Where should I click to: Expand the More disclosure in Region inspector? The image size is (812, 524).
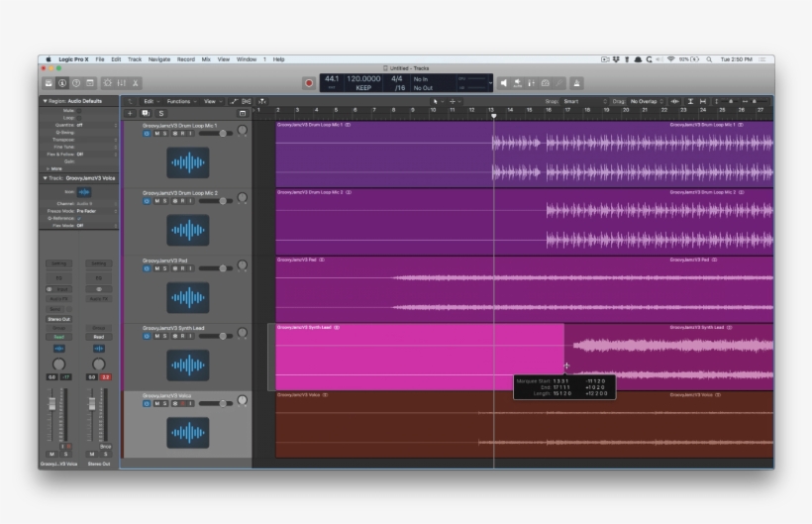click(x=49, y=168)
